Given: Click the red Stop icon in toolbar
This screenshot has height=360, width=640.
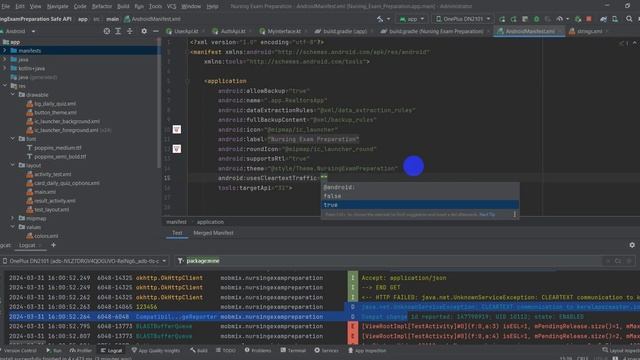Looking at the screenshot, I should [589, 19].
